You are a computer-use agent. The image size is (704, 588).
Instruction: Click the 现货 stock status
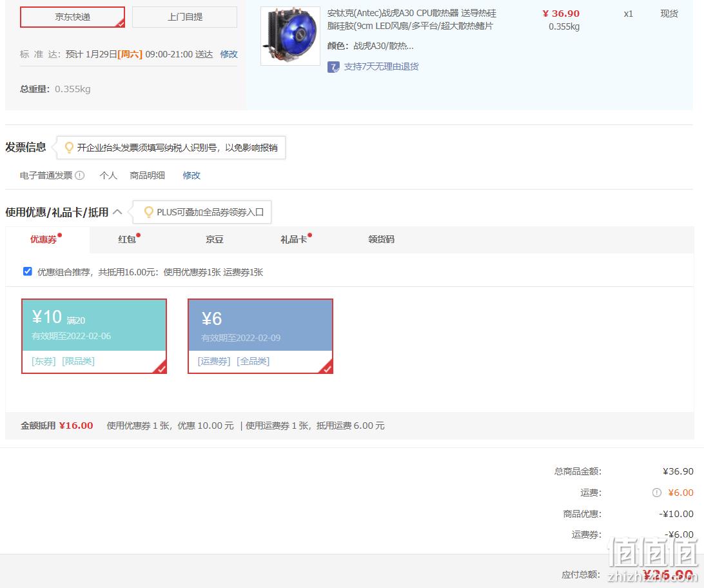coord(669,14)
